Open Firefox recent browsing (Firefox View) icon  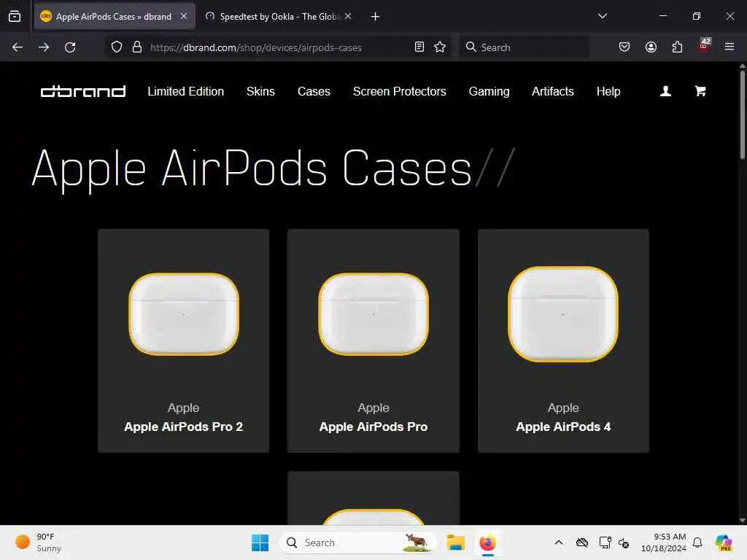[x=15, y=16]
